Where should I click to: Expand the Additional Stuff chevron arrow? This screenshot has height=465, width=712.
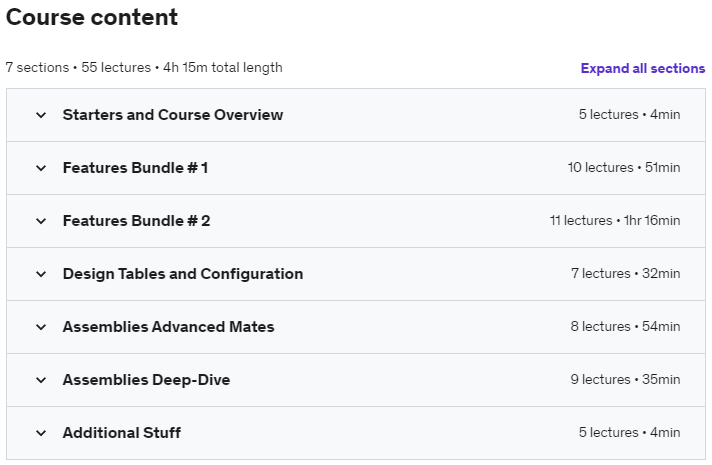pos(41,433)
